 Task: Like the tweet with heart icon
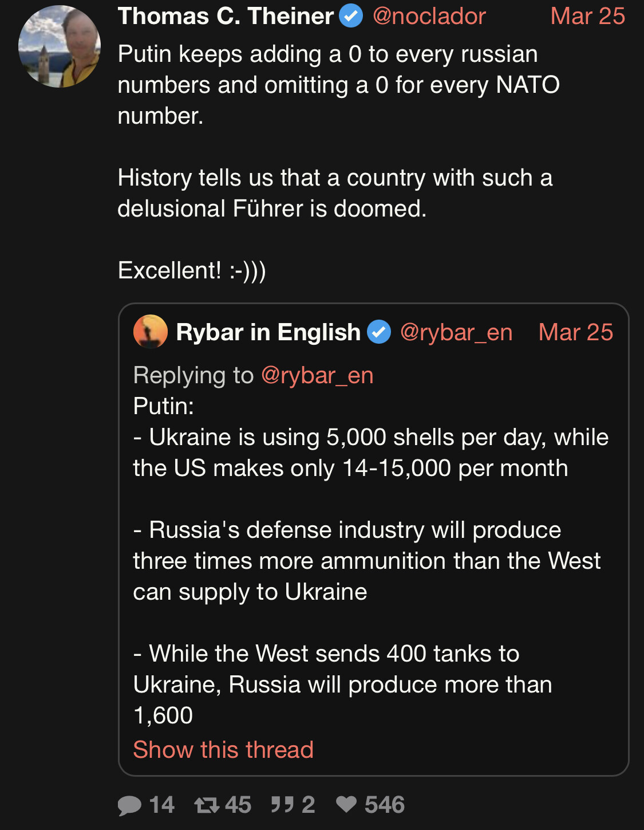pyautogui.click(x=346, y=804)
